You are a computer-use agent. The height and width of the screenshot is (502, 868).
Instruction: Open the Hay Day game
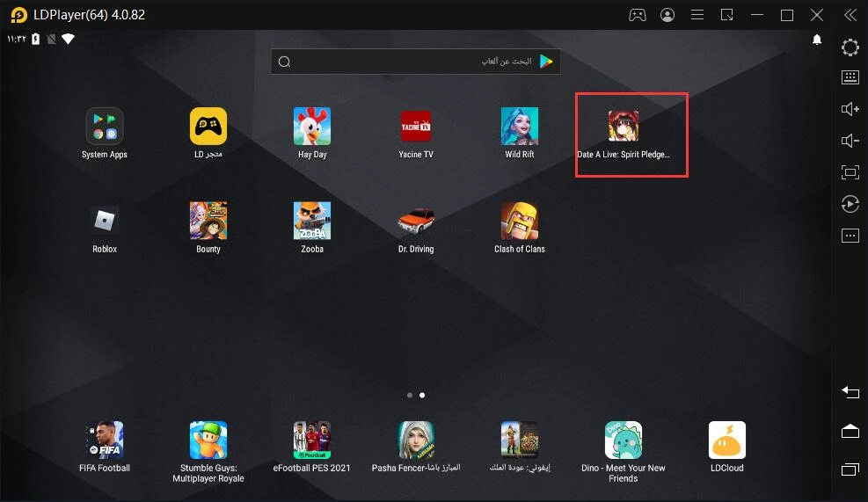(312, 127)
